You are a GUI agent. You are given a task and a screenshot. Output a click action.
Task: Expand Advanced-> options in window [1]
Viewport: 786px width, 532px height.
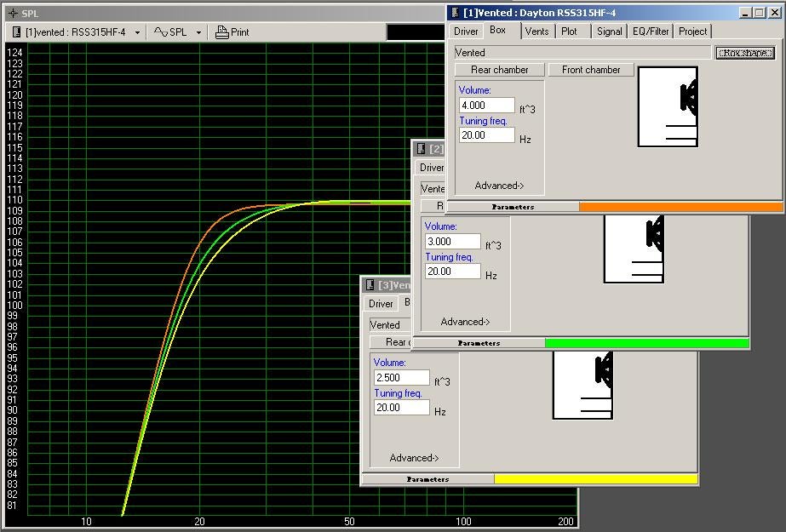(x=499, y=186)
